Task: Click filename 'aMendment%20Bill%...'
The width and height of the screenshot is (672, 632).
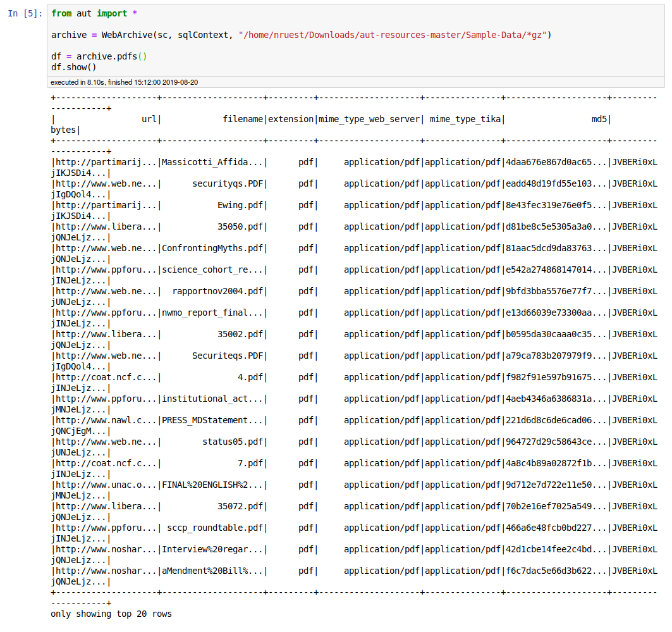Action: (x=212, y=571)
